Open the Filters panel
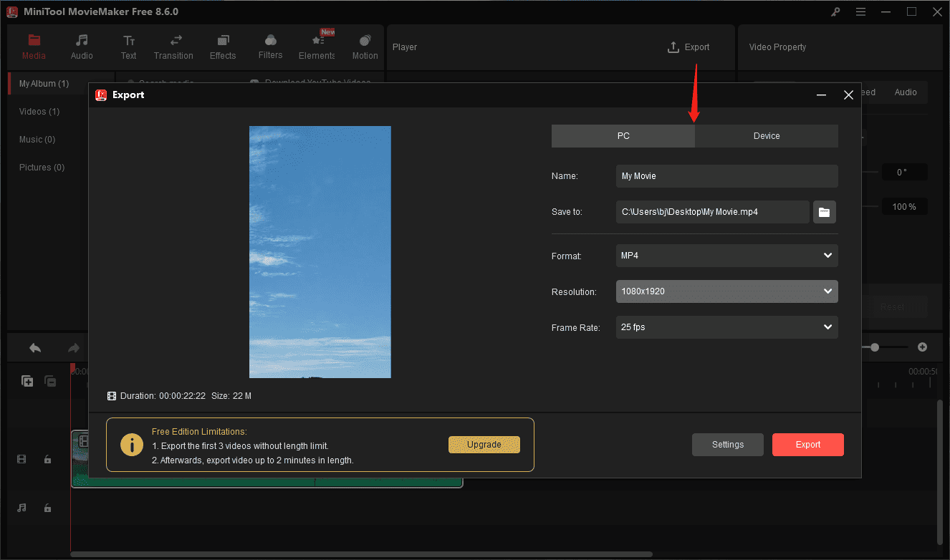The height and width of the screenshot is (560, 950). point(270,46)
